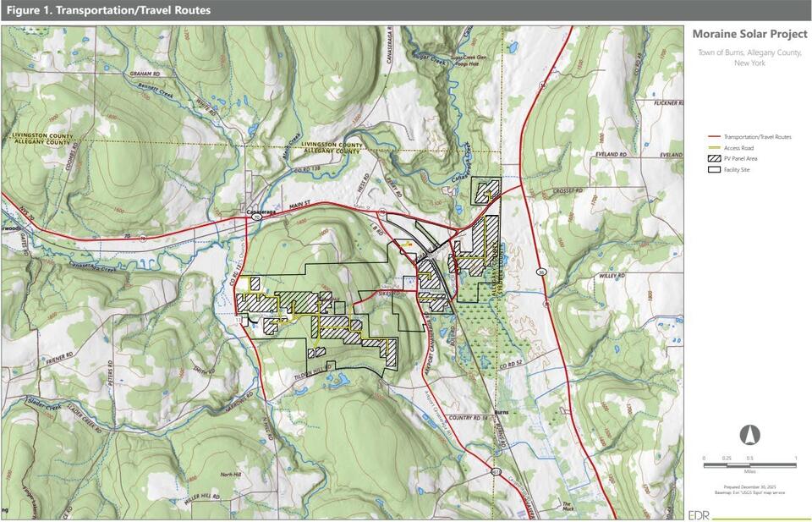Click the red Transportation/Travel Routes legend line
Image resolution: width=812 pixels, height=522 pixels.
[714, 137]
